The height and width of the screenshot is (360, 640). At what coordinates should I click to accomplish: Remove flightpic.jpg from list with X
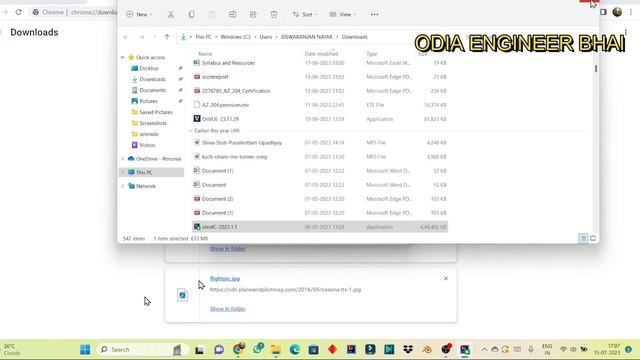point(446,278)
